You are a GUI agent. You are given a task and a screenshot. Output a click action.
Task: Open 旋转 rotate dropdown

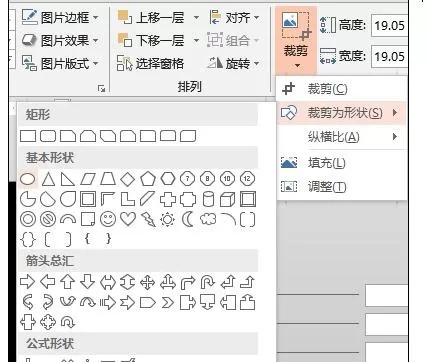click(x=233, y=63)
